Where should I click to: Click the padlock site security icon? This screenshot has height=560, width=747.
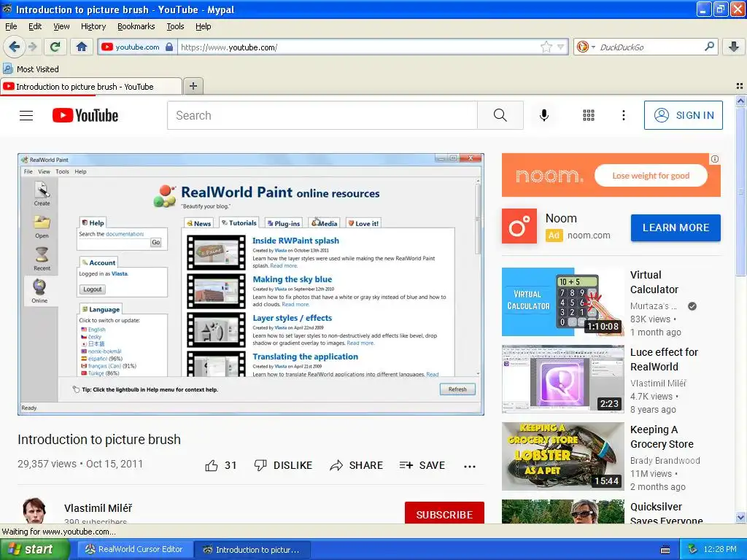[169, 47]
